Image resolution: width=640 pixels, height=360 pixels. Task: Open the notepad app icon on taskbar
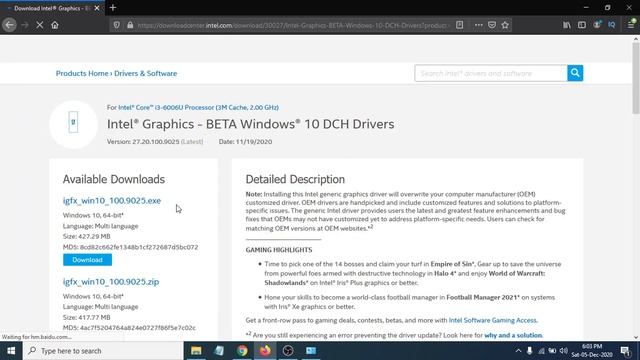(219, 351)
